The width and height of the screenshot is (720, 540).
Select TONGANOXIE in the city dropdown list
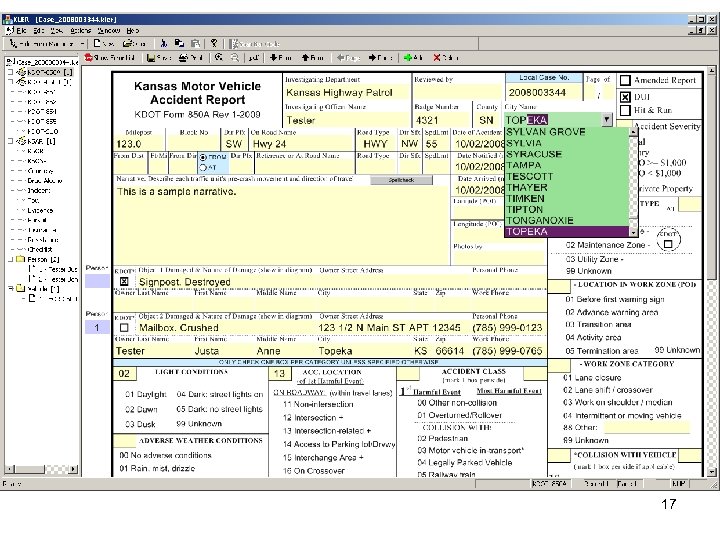pos(540,220)
